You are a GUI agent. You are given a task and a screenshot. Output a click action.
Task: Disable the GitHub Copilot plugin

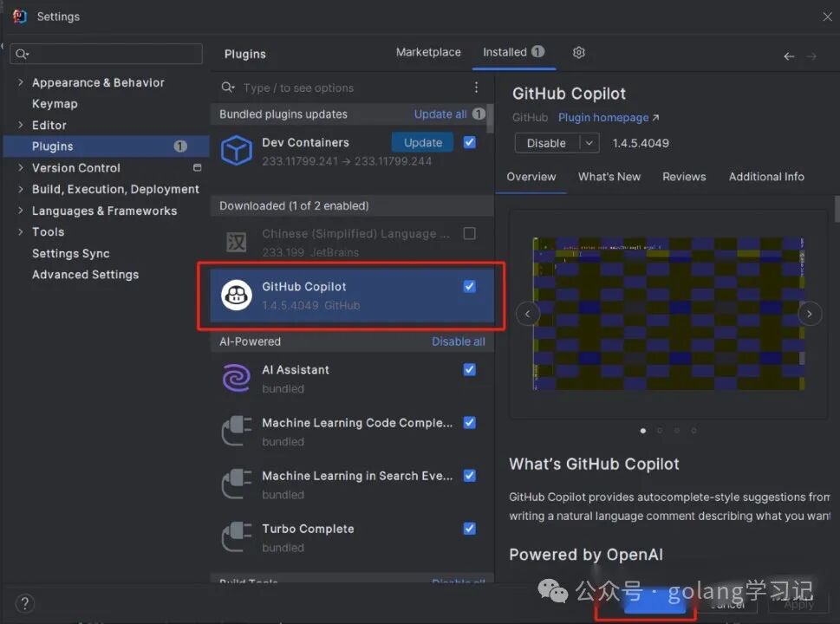(546, 143)
